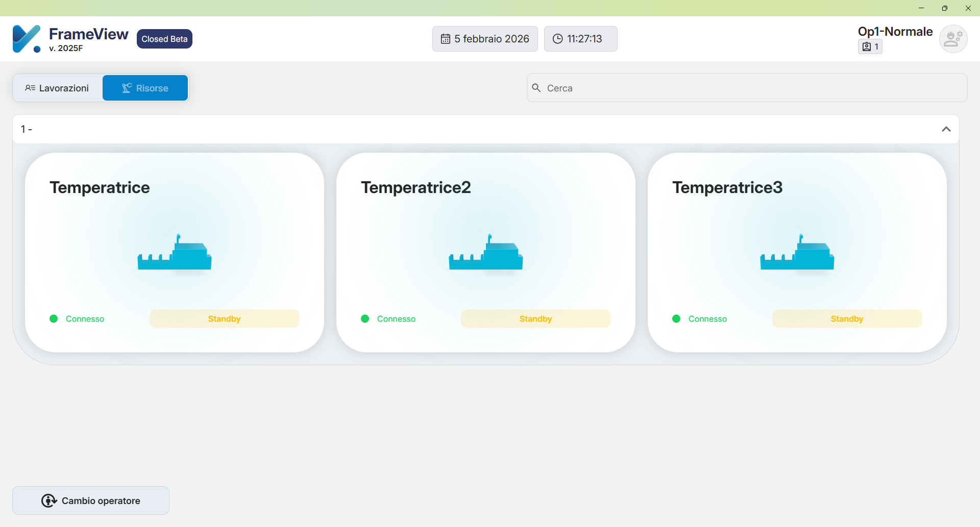The image size is (980, 527).
Task: Minimize the FrameView window
Action: click(x=921, y=8)
